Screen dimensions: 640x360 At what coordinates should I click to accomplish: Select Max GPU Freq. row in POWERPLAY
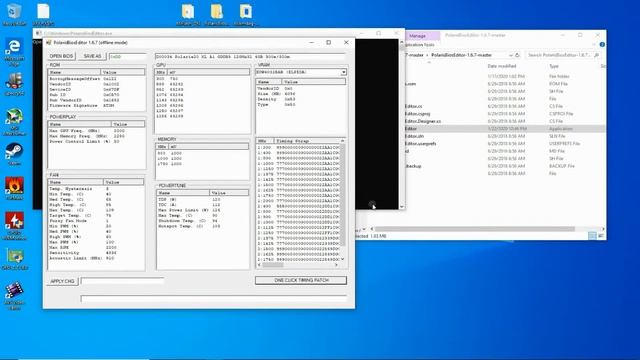click(96, 131)
